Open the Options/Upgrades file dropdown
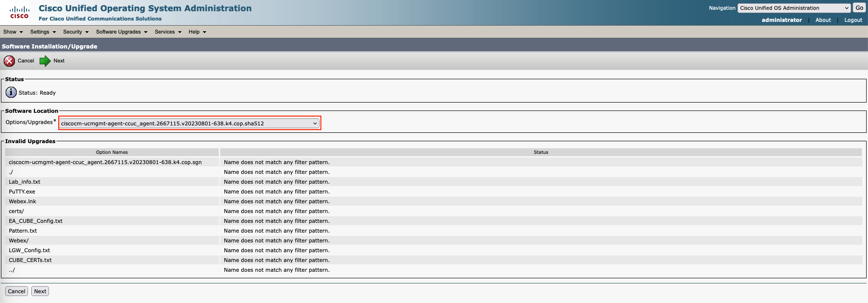 [x=189, y=124]
